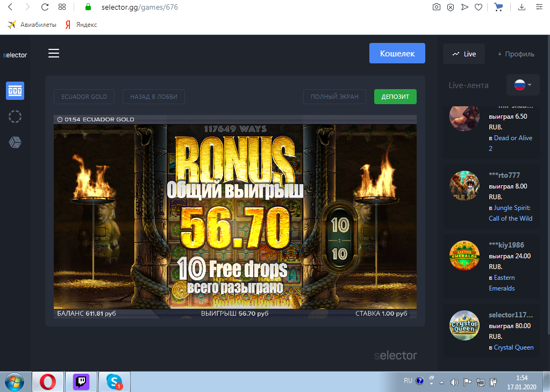Open Skype from the taskbar
Viewport: 550px width, 392px height.
(x=115, y=382)
